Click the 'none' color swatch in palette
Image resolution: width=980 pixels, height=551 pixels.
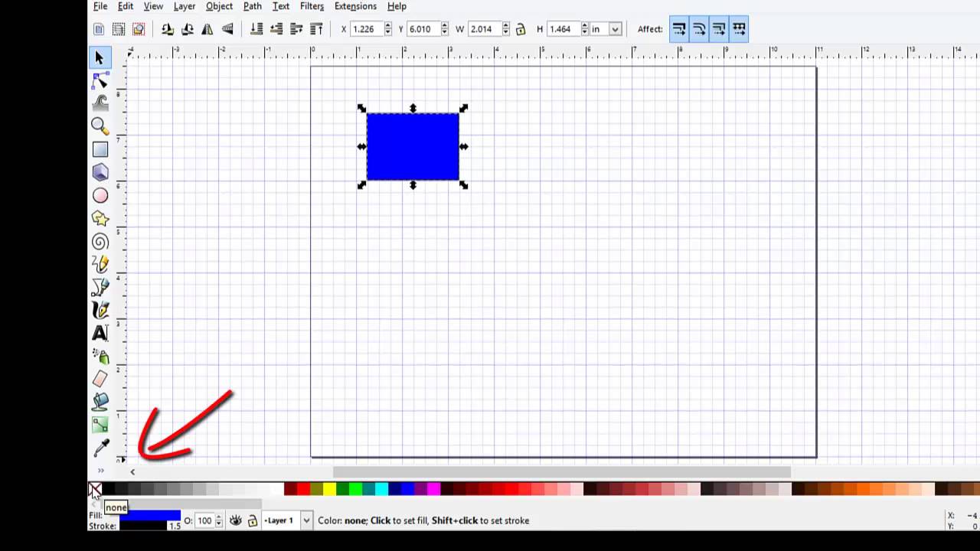(95, 489)
